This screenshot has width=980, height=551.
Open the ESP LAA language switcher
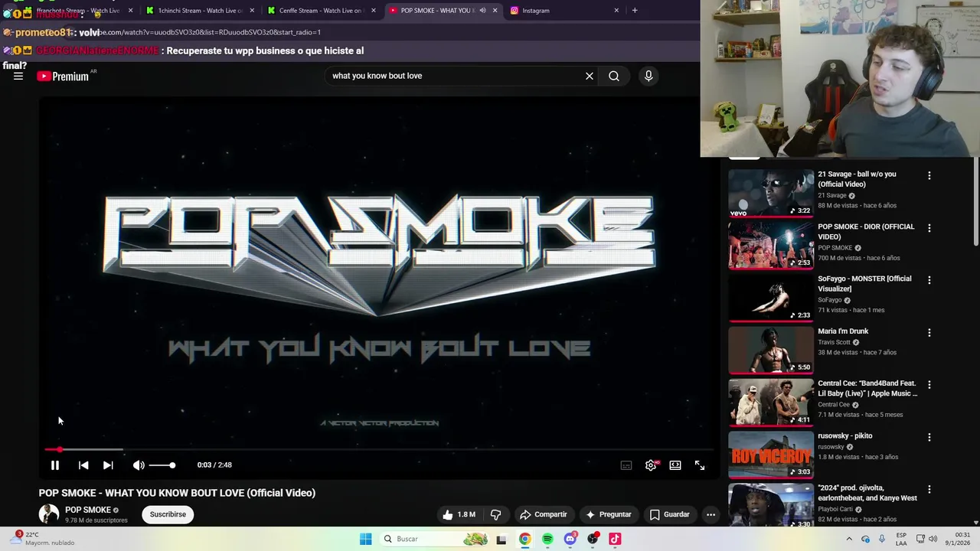902,539
